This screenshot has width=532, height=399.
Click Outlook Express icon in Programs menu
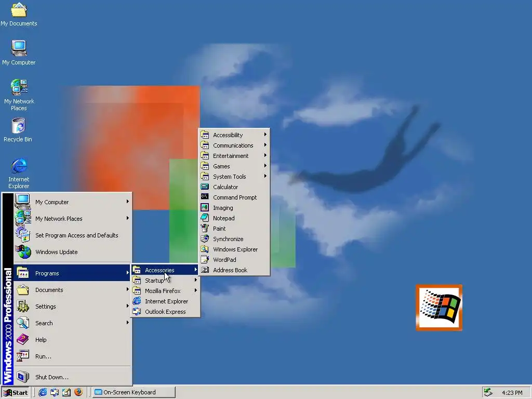point(137,312)
